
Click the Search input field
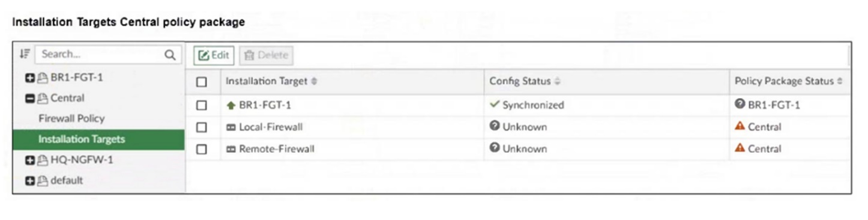107,54
